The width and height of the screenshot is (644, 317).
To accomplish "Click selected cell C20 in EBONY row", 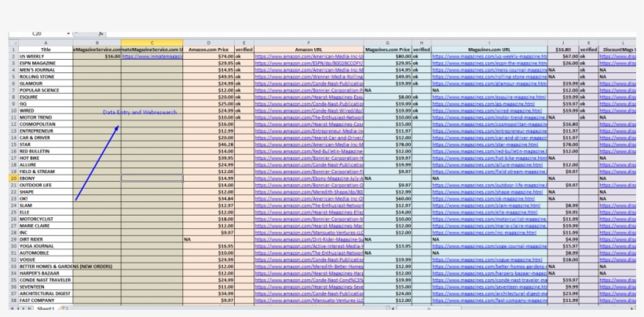I will (152, 179).
